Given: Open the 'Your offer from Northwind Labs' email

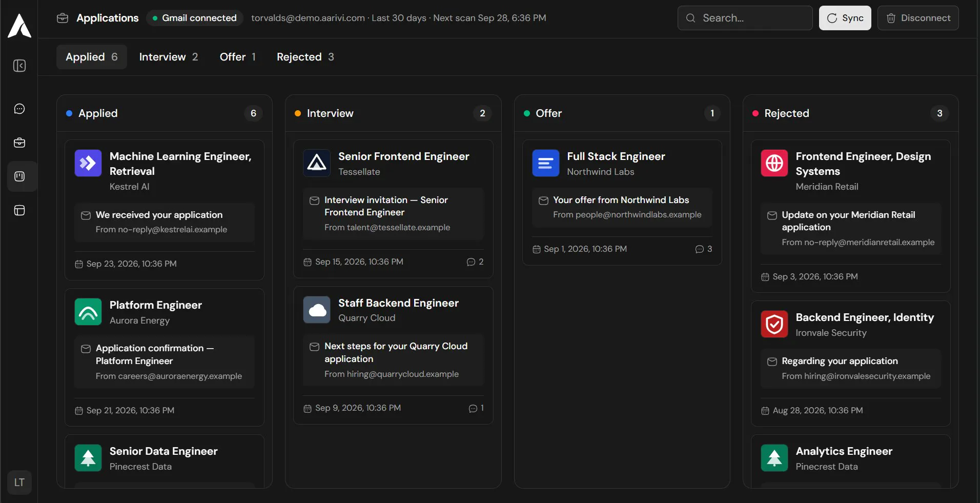Looking at the screenshot, I should pos(622,207).
